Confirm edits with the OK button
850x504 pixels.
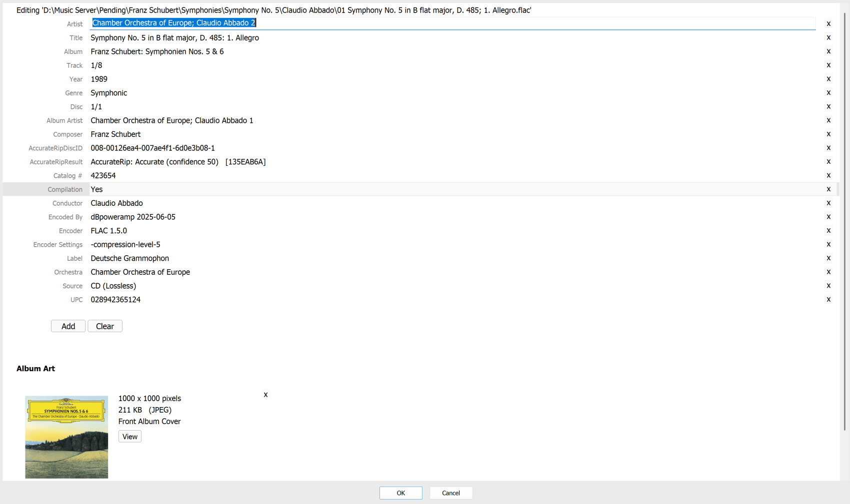[400, 493]
